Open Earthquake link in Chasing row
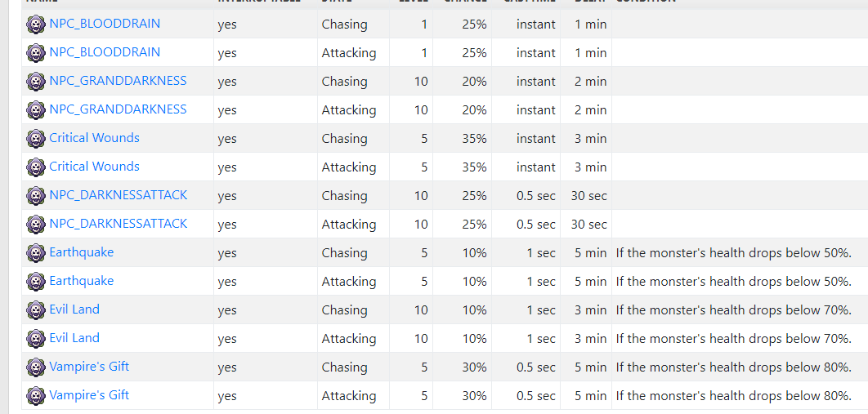Screen dimensions: 868x414 [x=82, y=252]
